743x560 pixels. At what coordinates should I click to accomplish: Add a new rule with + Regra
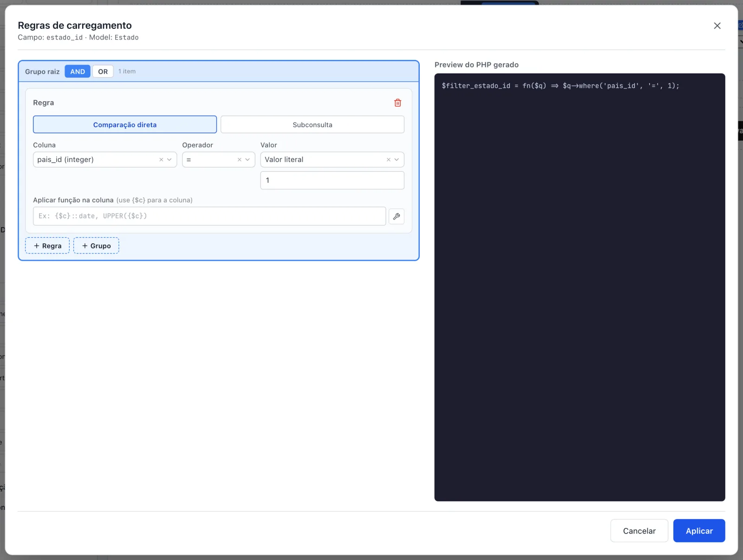pyautogui.click(x=47, y=246)
